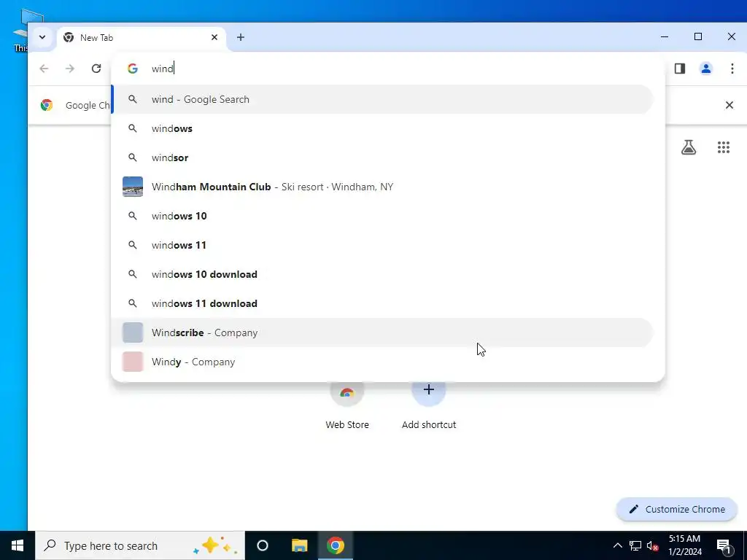This screenshot has width=747, height=560.
Task: Open the Web Store shortcut
Action: (x=347, y=405)
